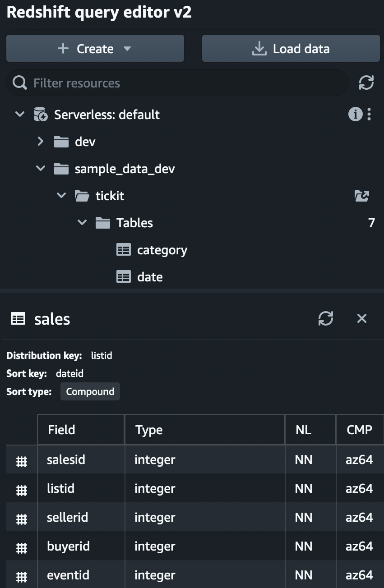
Task: Collapse the Tables node
Action: [82, 223]
